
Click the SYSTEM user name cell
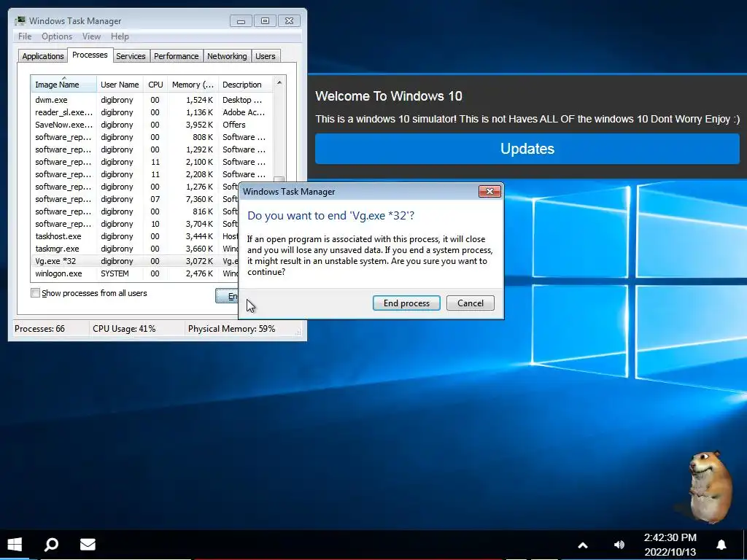click(115, 273)
